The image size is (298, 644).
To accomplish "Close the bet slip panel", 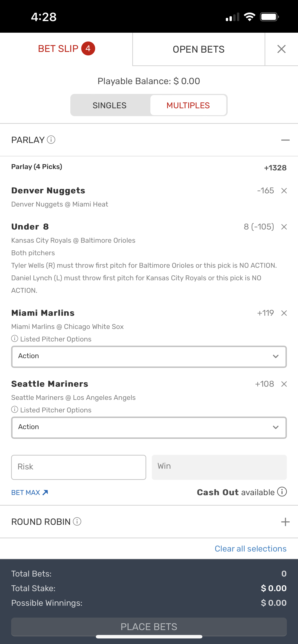I will (x=282, y=49).
